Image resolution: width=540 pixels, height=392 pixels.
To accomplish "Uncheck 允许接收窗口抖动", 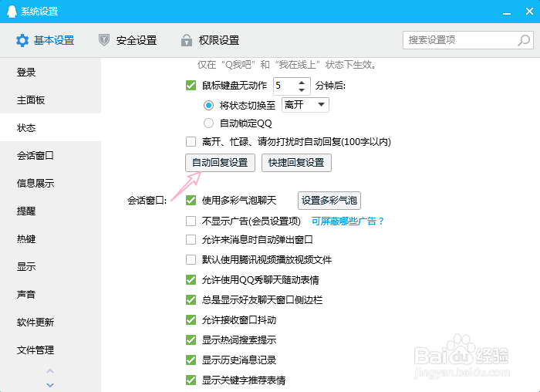I will (191, 320).
